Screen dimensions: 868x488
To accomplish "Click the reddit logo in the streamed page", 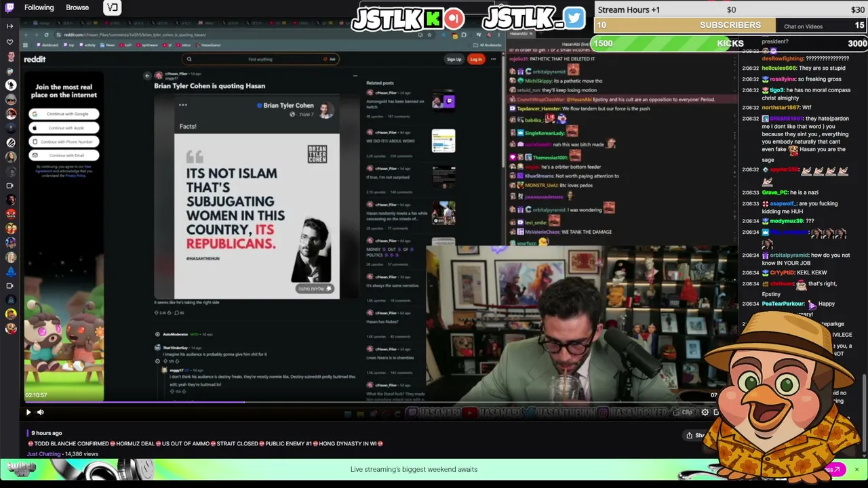I will click(35, 59).
